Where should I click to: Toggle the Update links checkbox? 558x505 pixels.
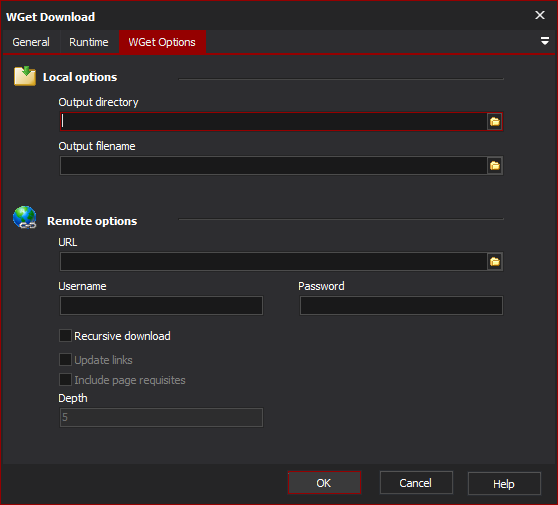pos(65,359)
